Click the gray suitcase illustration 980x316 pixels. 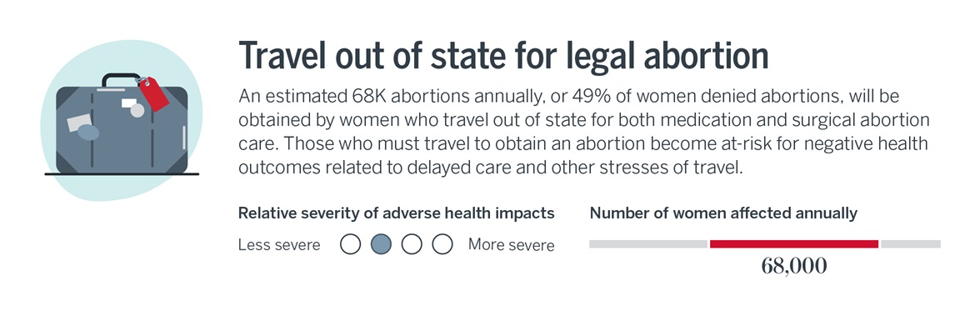pos(122,129)
